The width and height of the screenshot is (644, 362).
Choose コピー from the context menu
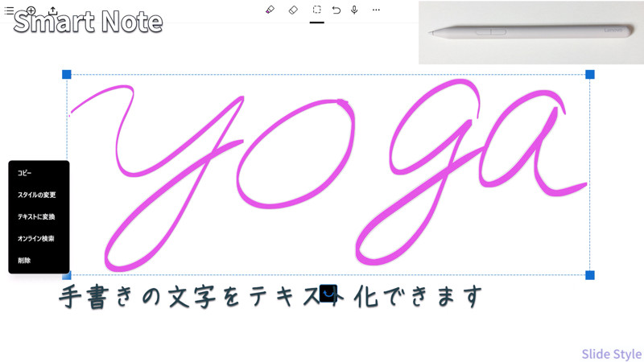(25, 173)
